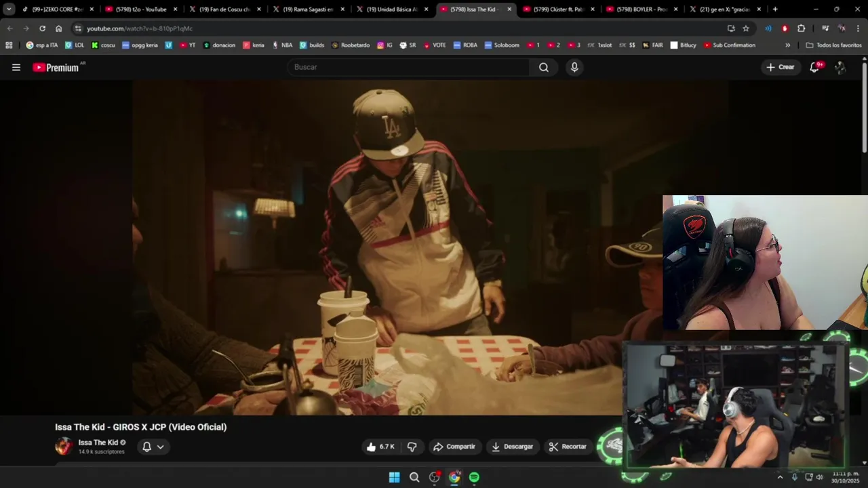Switch to Chrome in the taskbar

click(454, 477)
